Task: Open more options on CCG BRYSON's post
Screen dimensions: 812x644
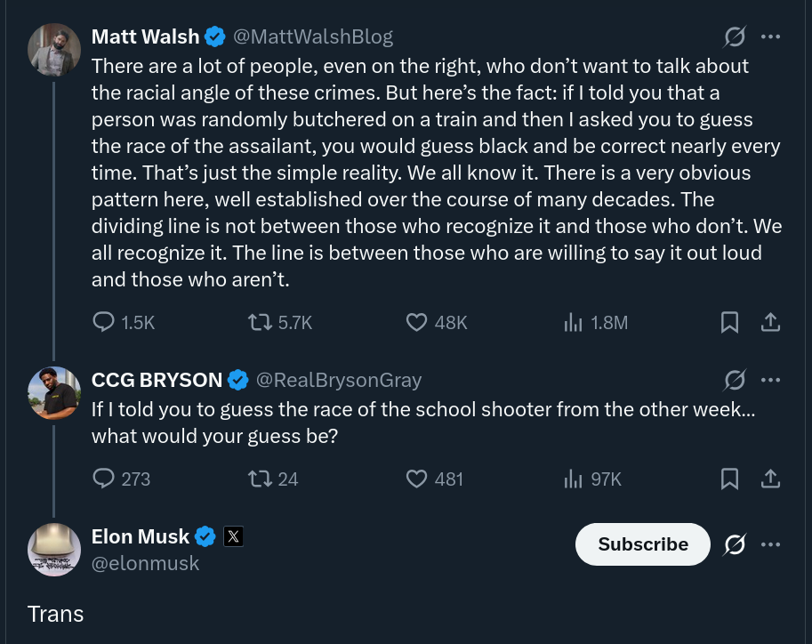Action: [x=771, y=380]
